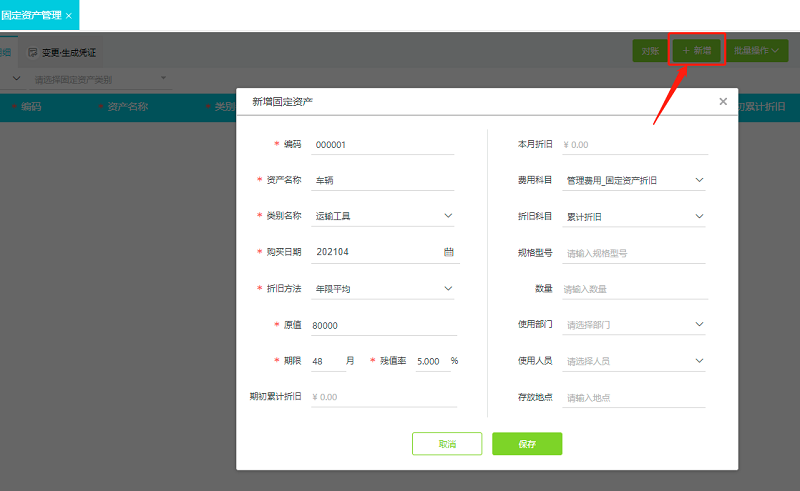Click the 取消 button
This screenshot has height=491, width=800.
tap(447, 444)
